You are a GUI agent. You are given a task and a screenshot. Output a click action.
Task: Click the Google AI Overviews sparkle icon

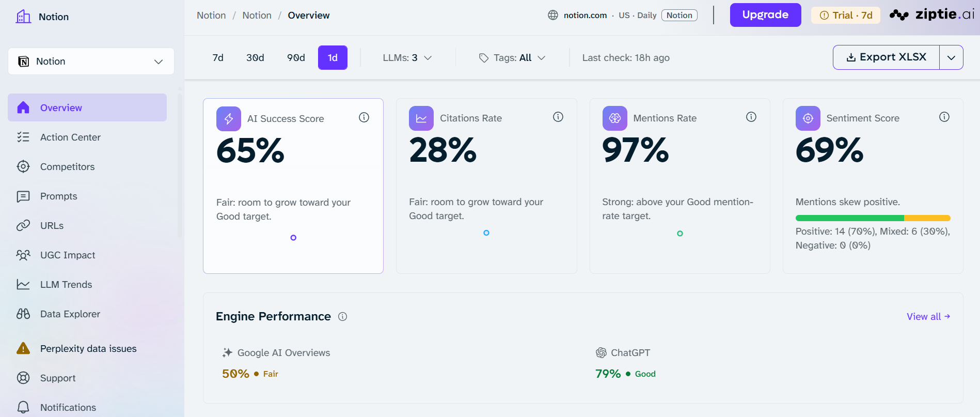point(227,352)
